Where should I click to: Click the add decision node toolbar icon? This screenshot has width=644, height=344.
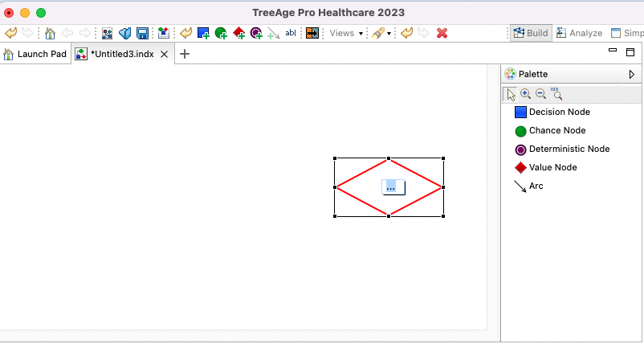(x=203, y=33)
